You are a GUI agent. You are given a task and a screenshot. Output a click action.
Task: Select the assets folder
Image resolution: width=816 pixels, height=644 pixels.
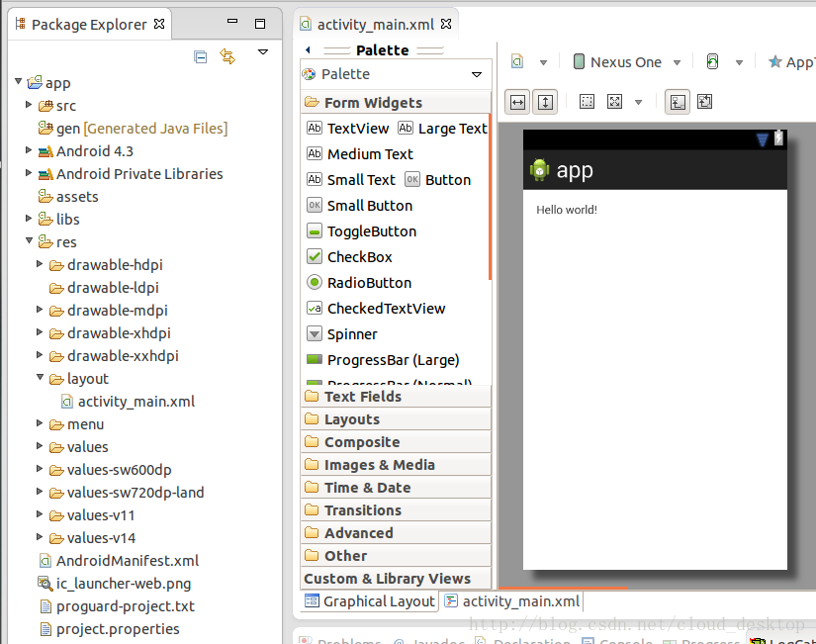(68, 196)
